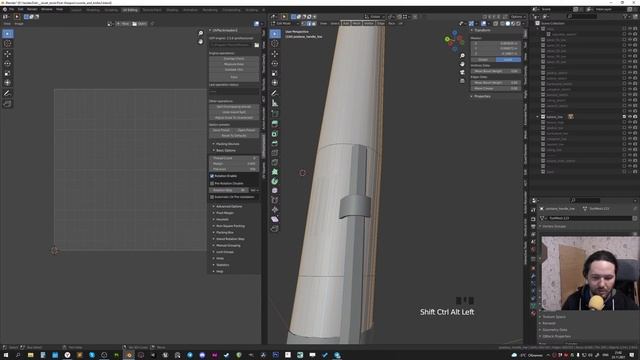Image resolution: width=640 pixels, height=360 pixels.
Task: Select the Rip Region tool in 3D viewport
Action: click(275, 229)
